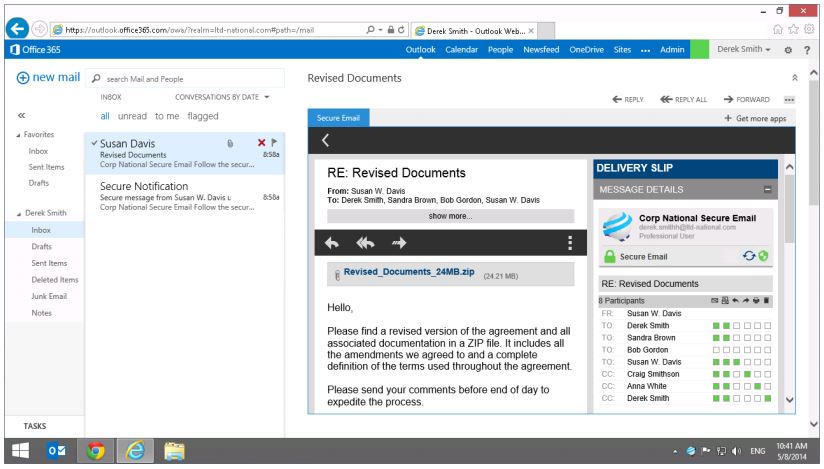Select the 'flagged' mail filter
The width and height of the screenshot is (824, 469).
coord(202,116)
